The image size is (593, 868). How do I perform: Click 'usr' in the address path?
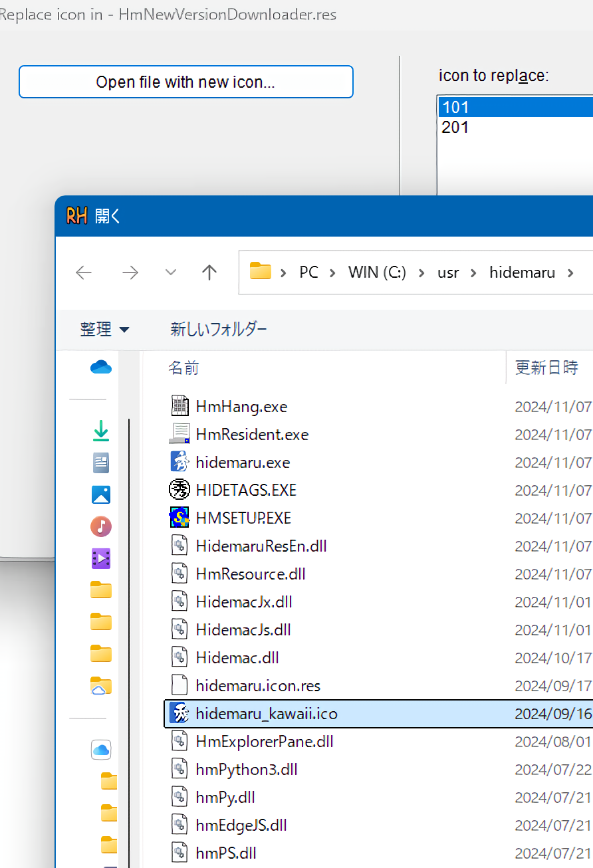448,272
